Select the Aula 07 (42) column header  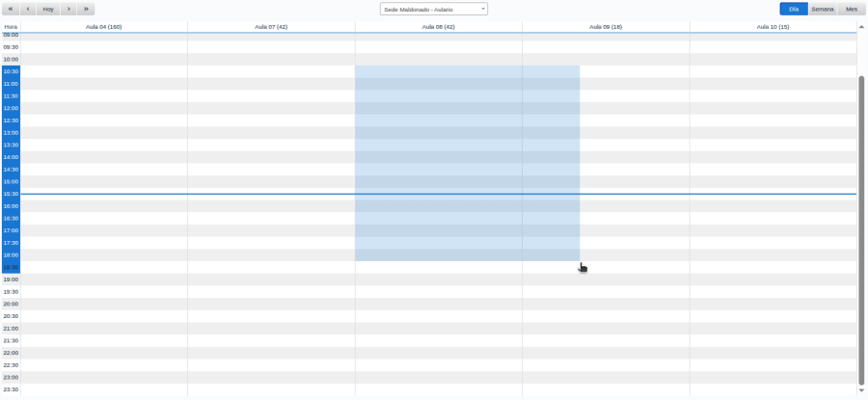pyautogui.click(x=271, y=27)
